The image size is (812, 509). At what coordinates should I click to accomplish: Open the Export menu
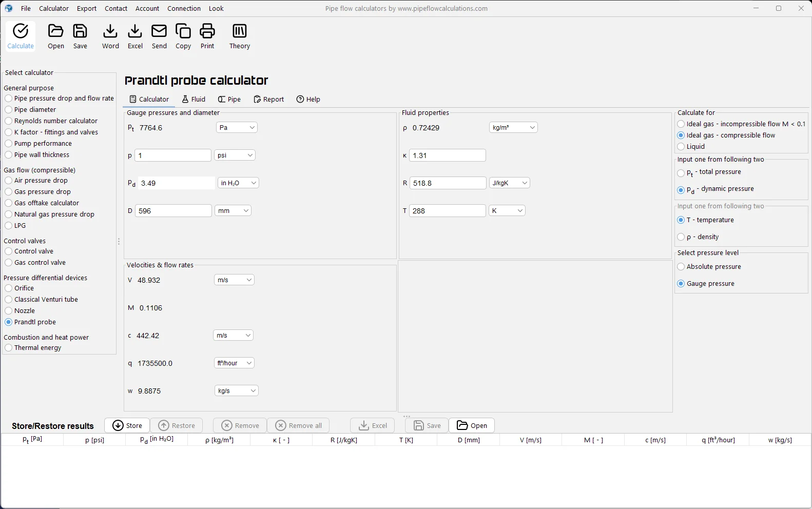(87, 8)
